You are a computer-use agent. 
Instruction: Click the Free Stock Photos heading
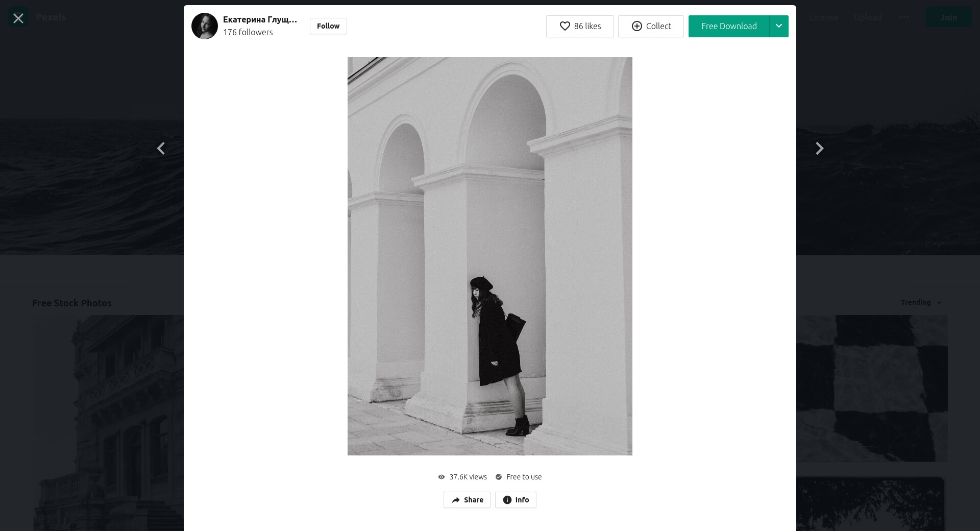coord(72,303)
